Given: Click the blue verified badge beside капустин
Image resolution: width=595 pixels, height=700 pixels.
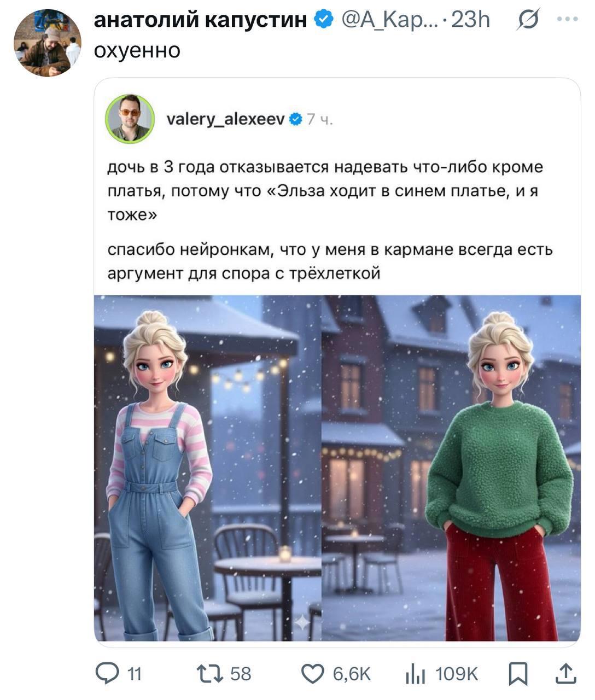Looking at the screenshot, I should click(324, 20).
